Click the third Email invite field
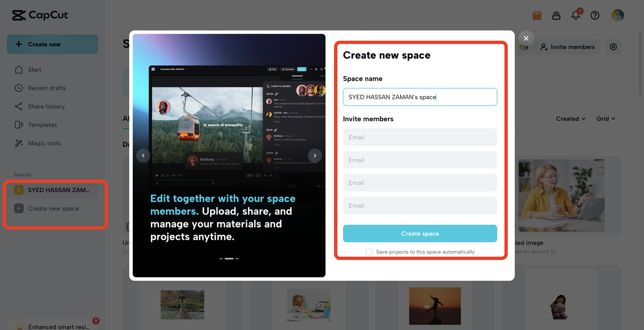This screenshot has height=330, width=644. point(420,183)
